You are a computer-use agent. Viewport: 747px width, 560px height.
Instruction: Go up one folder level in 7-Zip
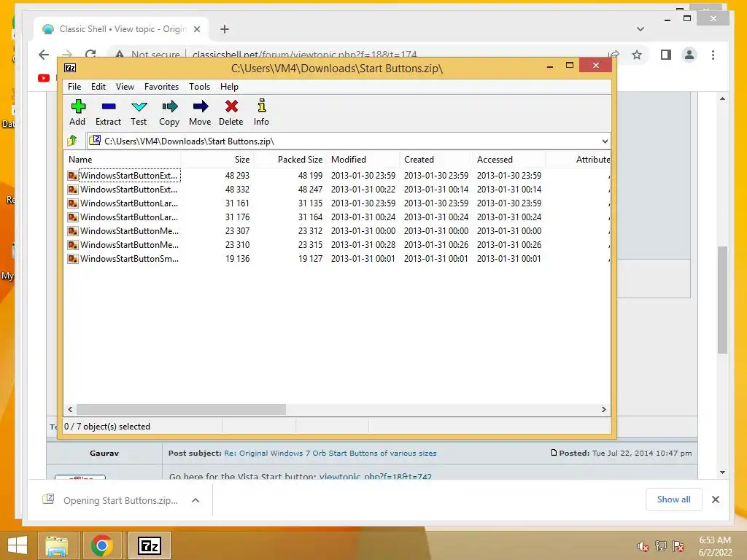(x=72, y=141)
